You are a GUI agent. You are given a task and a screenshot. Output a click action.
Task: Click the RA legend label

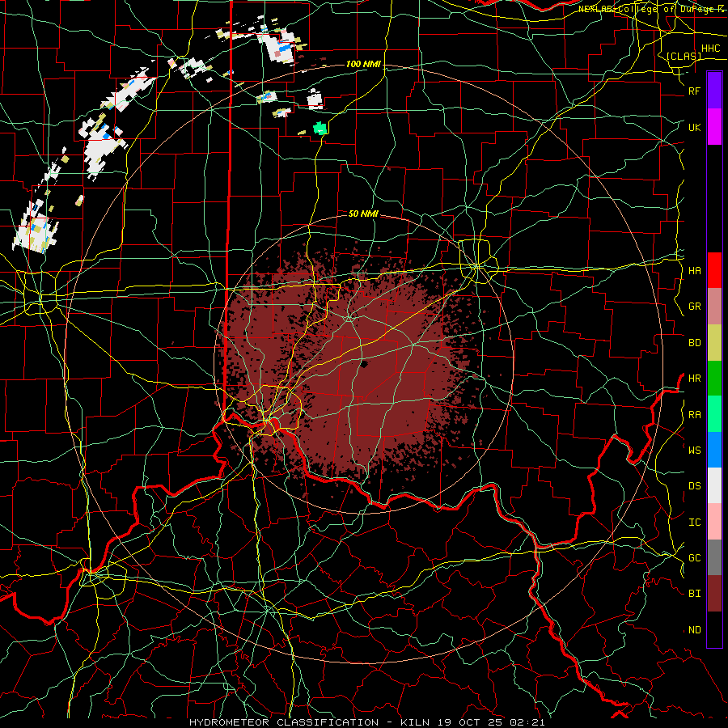tap(695, 415)
